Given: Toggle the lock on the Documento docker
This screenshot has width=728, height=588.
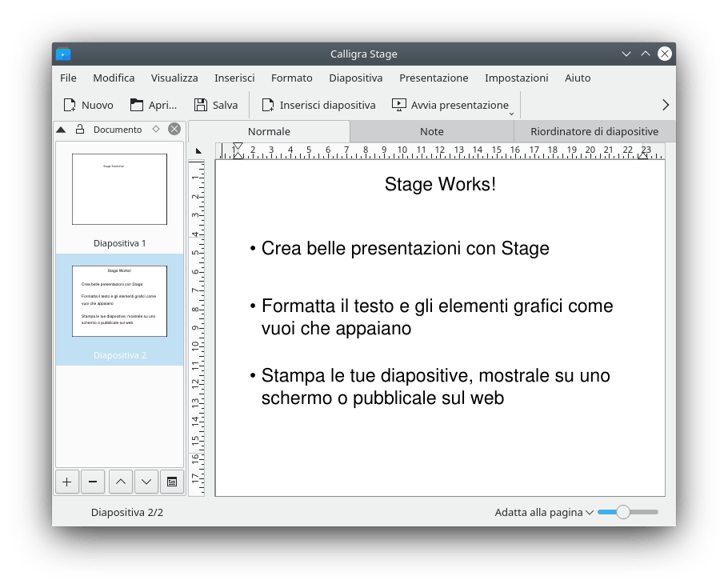Looking at the screenshot, I should point(80,130).
